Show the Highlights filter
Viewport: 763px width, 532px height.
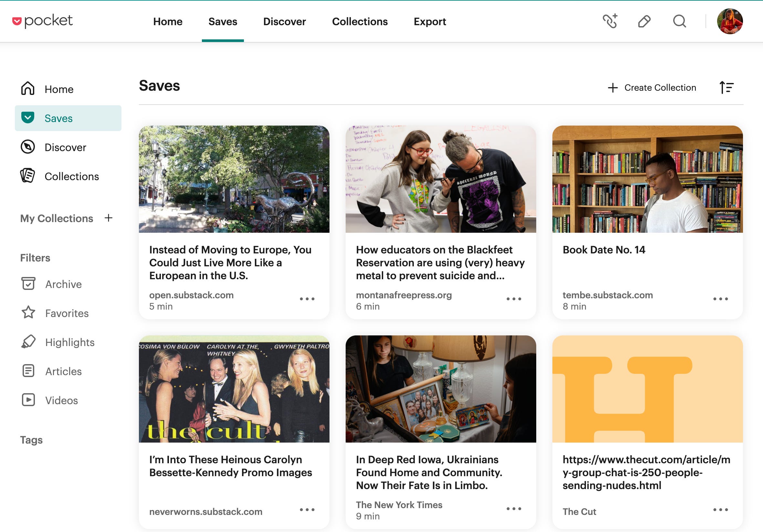coord(70,343)
